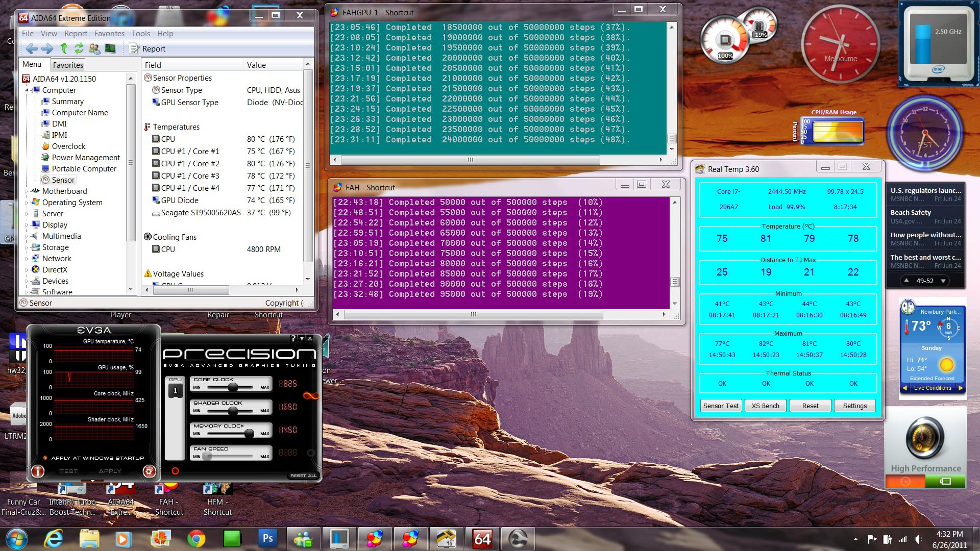Switch to the Favorites tab in AIDA64

coord(68,65)
